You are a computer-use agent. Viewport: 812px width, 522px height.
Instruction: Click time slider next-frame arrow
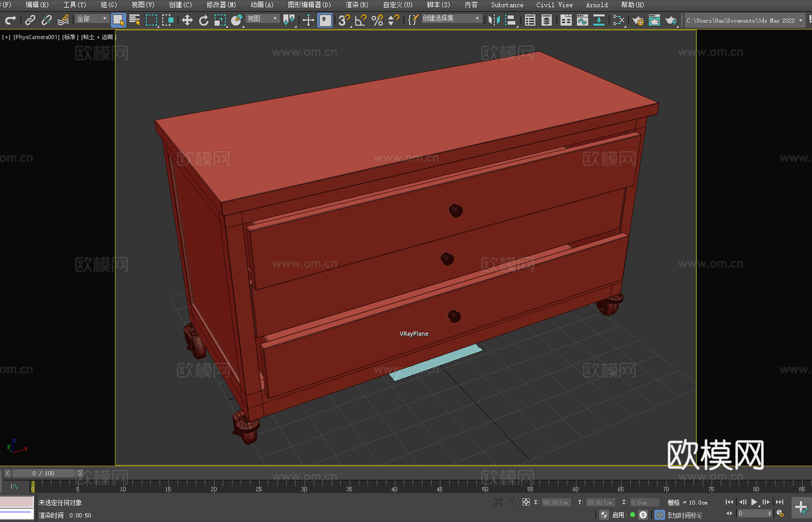(x=80, y=473)
